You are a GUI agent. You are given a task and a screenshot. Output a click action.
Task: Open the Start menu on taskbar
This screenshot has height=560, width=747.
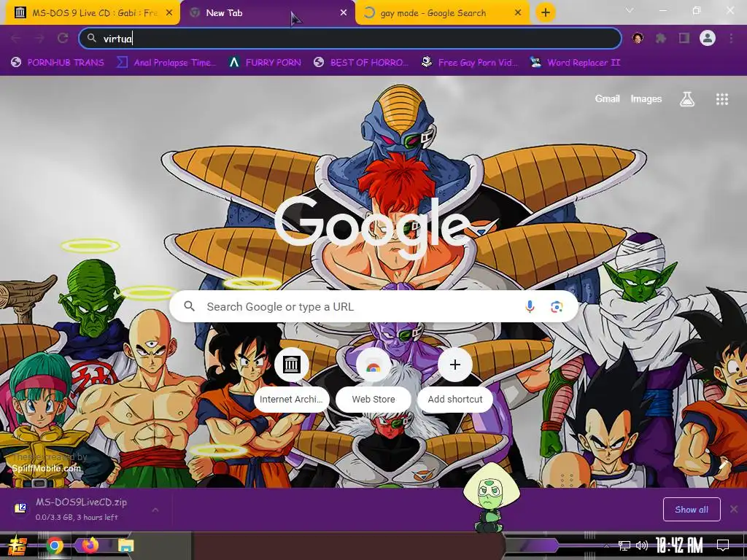(18, 545)
